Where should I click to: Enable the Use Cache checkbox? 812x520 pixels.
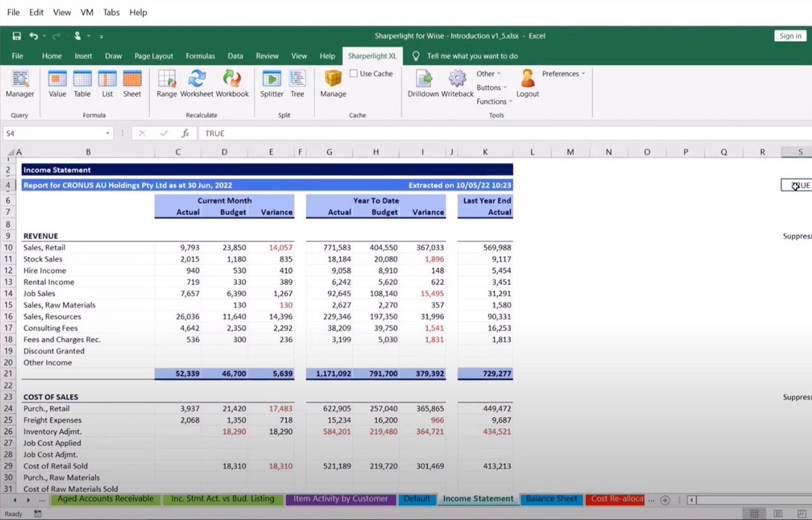(354, 74)
